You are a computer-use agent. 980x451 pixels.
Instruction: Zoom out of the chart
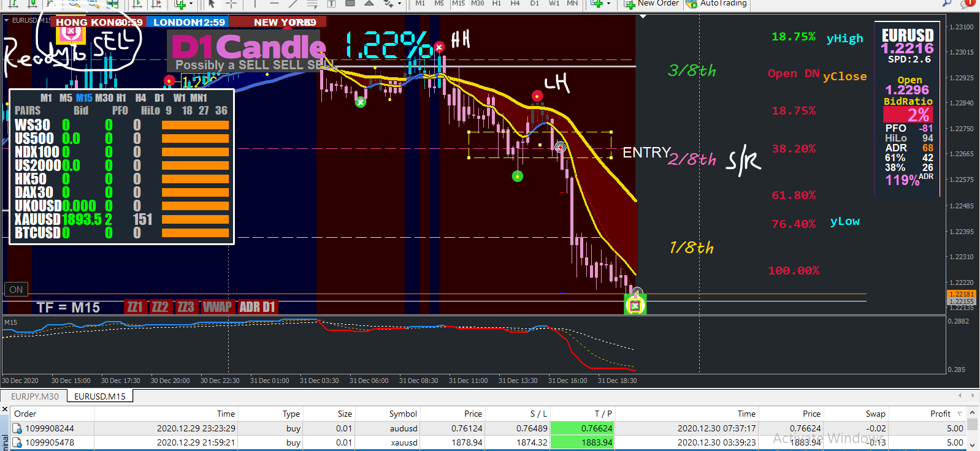tap(93, 3)
